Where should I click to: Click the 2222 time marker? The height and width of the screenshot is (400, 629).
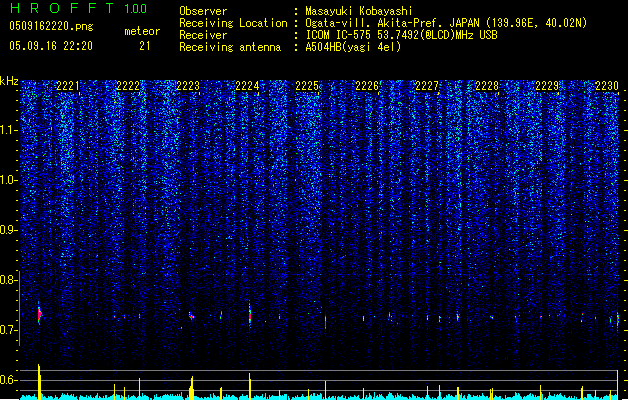tap(128, 86)
